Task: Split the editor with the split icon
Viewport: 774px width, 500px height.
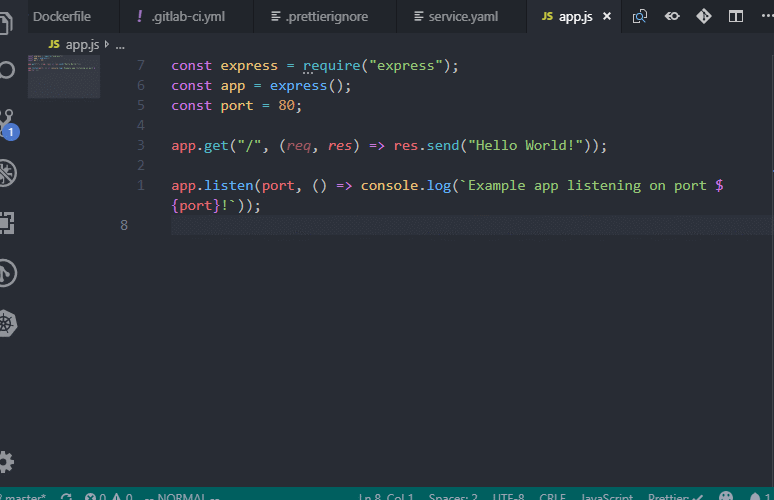Action: tap(736, 16)
